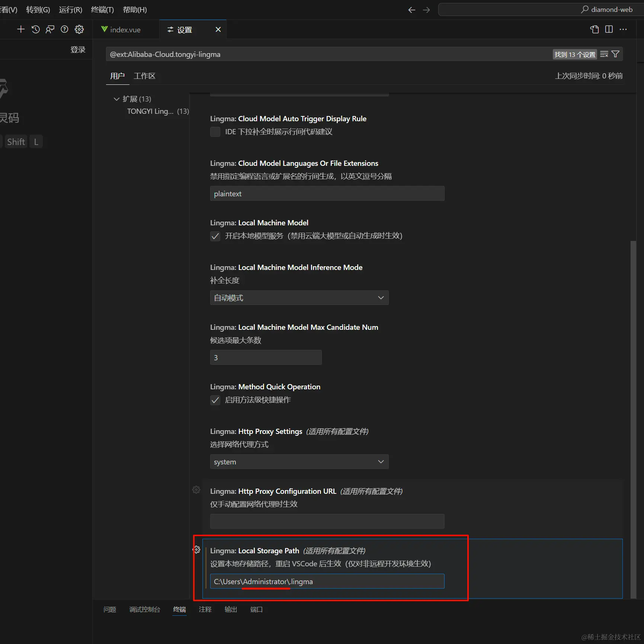Focus the plaintext languages input field
The image size is (644, 644).
327,194
